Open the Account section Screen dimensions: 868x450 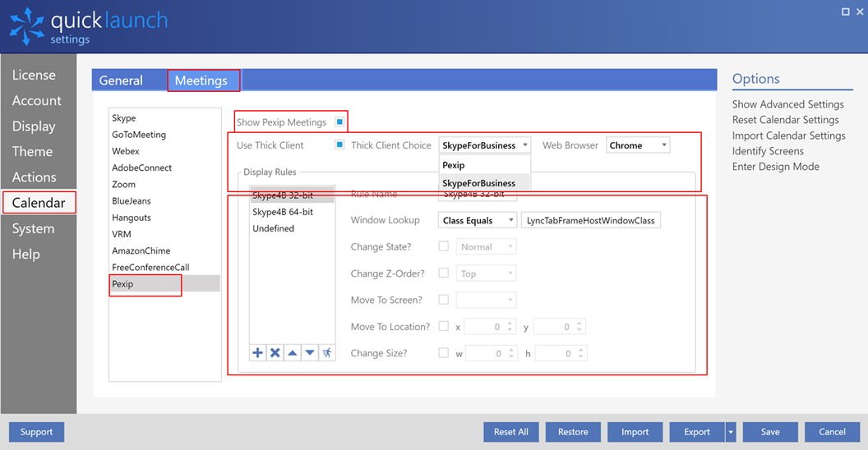click(36, 101)
